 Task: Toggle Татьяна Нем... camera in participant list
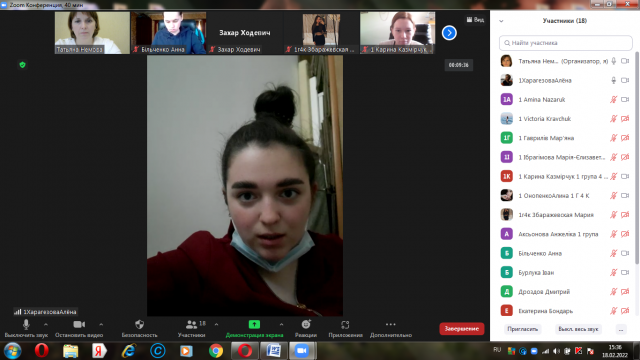pyautogui.click(x=625, y=61)
